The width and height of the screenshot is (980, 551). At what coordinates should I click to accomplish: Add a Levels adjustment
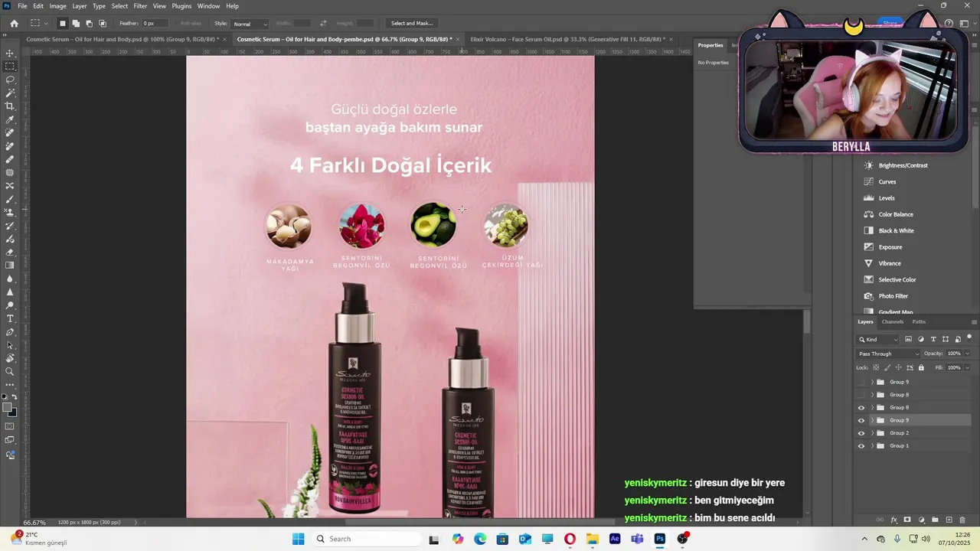887,198
